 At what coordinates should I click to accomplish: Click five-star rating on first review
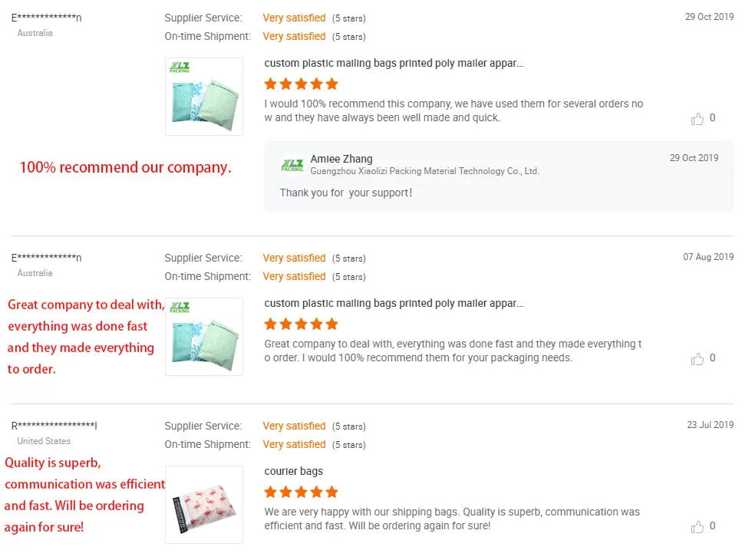301,84
